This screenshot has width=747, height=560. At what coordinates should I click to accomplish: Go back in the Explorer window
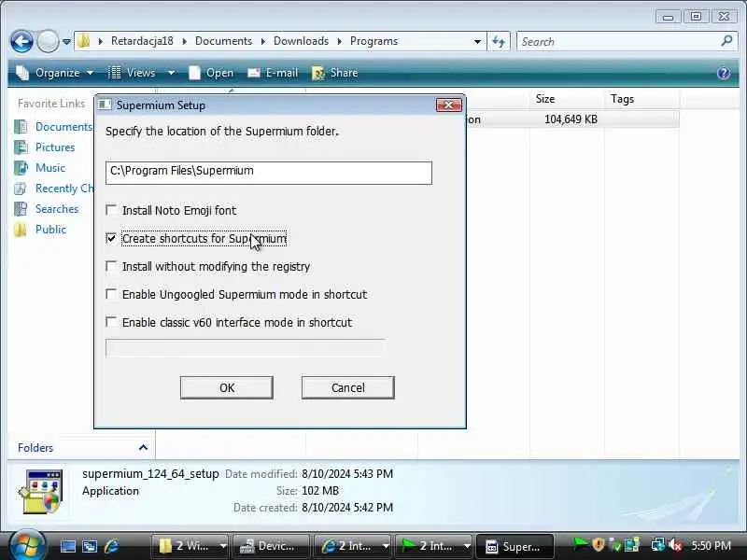(x=21, y=41)
